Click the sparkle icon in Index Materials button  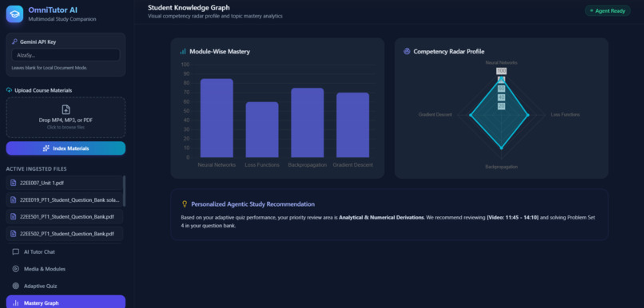pyautogui.click(x=46, y=148)
